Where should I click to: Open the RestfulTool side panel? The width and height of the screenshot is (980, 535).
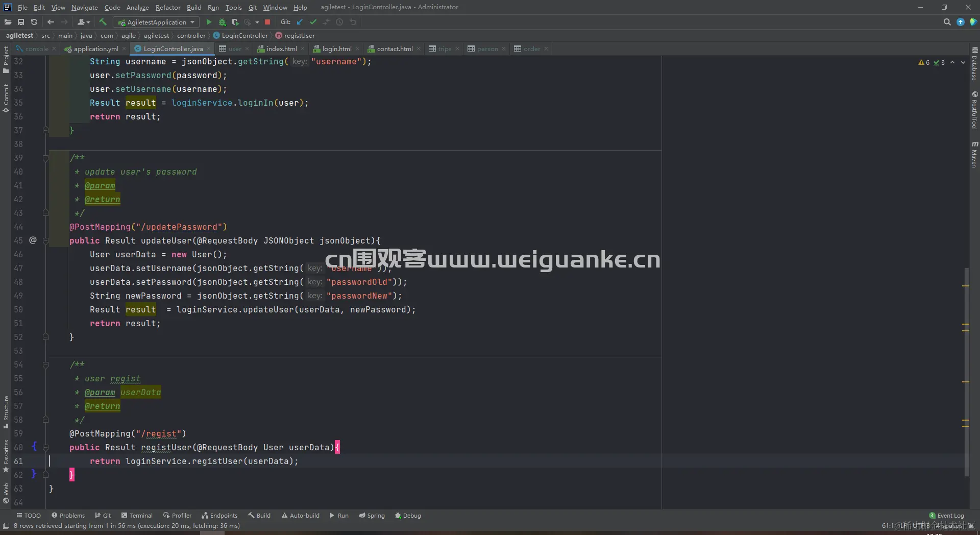[x=974, y=110]
